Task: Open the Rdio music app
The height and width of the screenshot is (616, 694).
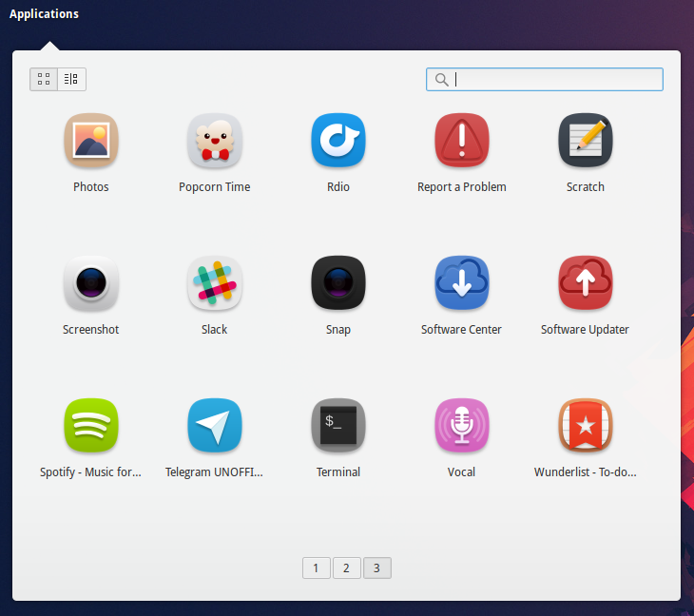Action: tap(338, 141)
